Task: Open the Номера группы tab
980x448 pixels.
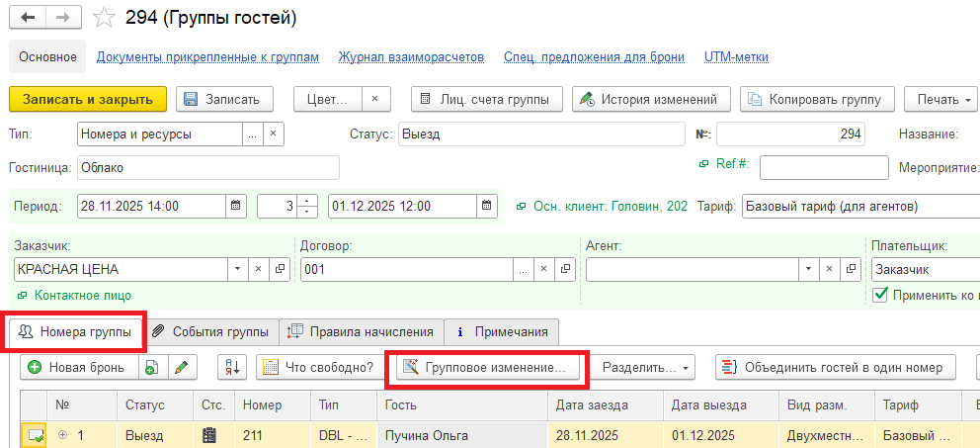Action: (77, 331)
